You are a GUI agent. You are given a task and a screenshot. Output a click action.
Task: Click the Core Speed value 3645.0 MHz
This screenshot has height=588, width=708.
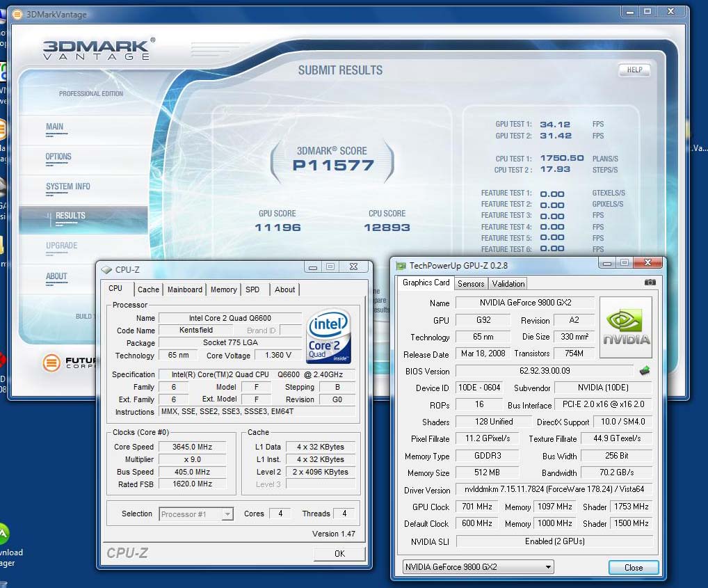[x=192, y=447]
